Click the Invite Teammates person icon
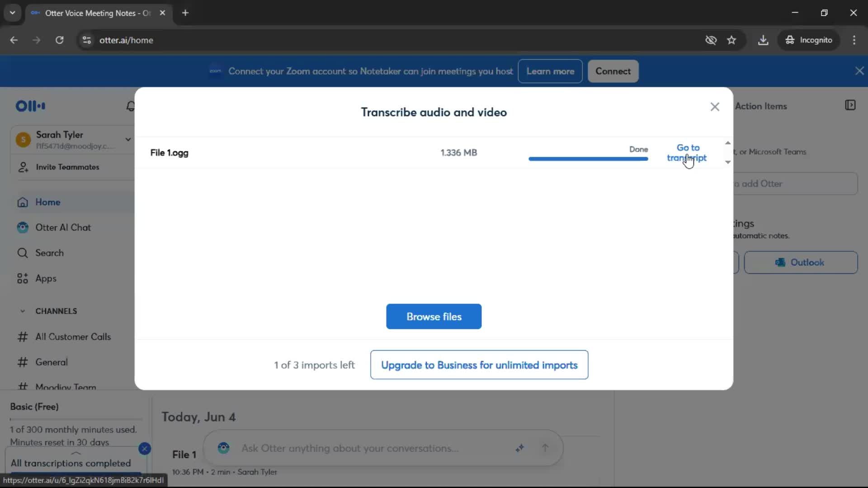This screenshot has width=868, height=488. pos(23,167)
